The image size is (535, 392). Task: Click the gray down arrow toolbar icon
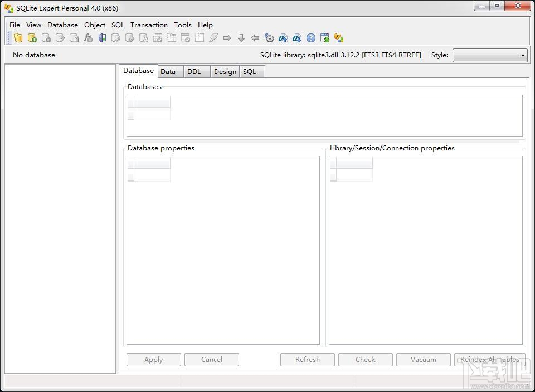[241, 38]
